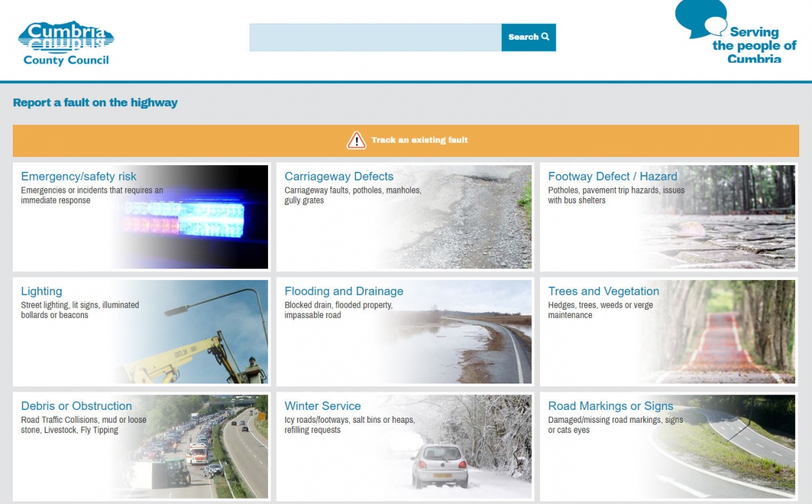Select the Carriageway Defects category
812x504 pixels.
click(x=339, y=177)
